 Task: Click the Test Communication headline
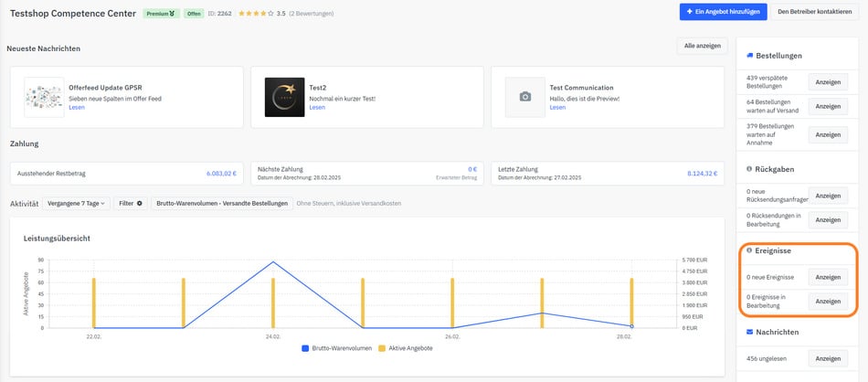pyautogui.click(x=581, y=88)
